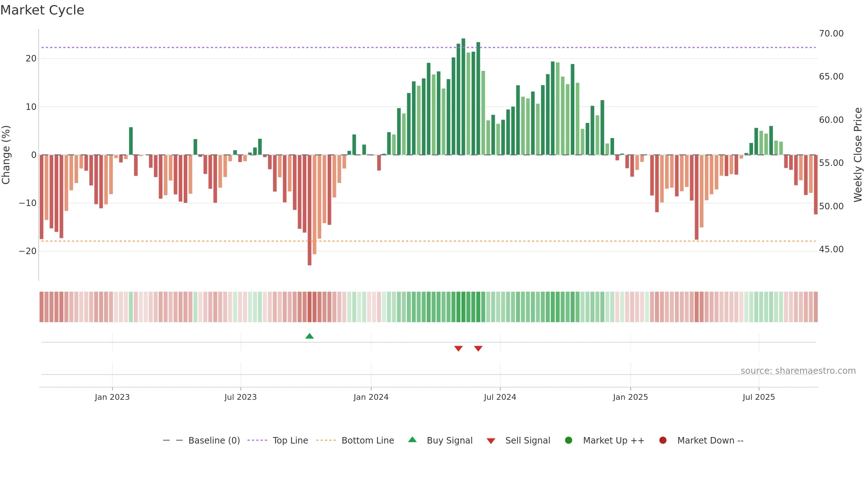Toggle the Bottom Line legend entry
Viewport: 868px width, 488px height.
pyautogui.click(x=355, y=440)
